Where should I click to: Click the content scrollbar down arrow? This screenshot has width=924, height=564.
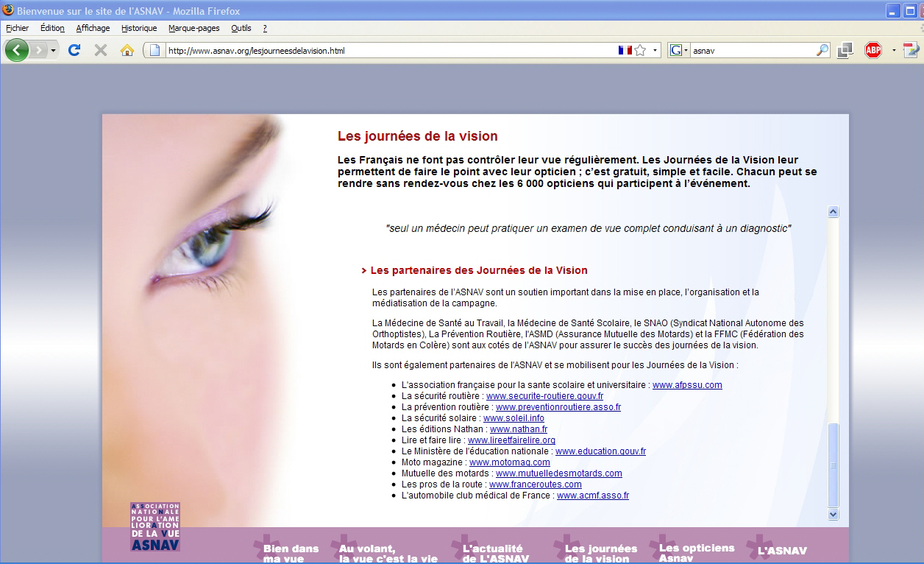click(834, 514)
